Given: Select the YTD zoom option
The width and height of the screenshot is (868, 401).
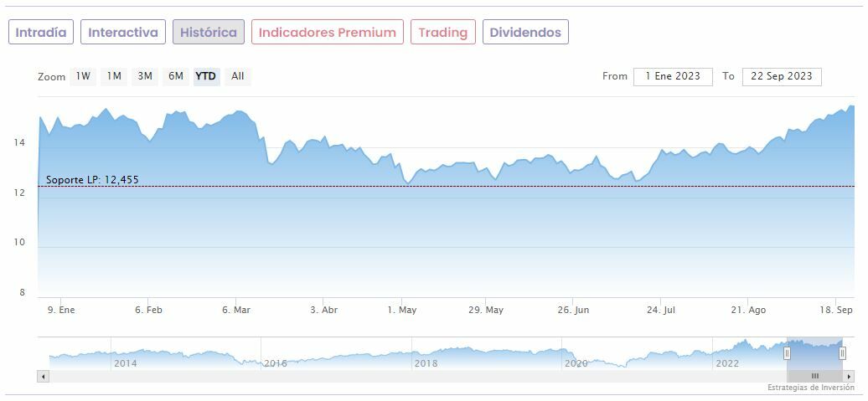Looking at the screenshot, I should (x=206, y=76).
